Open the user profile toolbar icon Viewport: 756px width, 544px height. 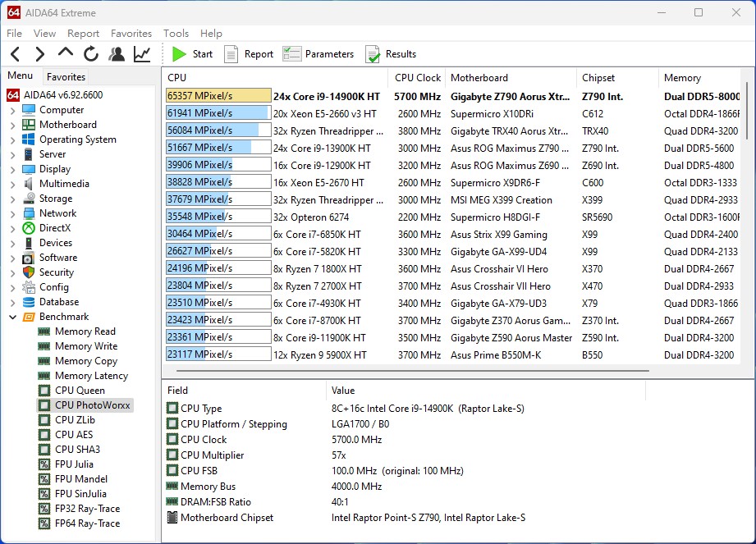click(x=117, y=54)
